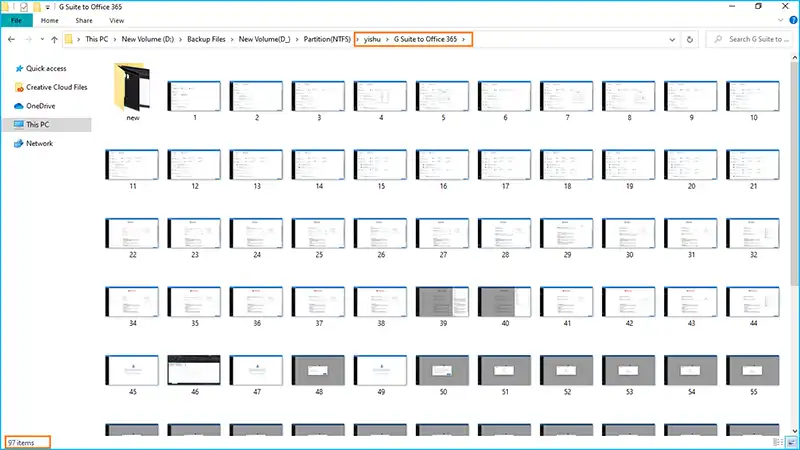Select the folder named new
Image resolution: width=800 pixels, height=450 pixels.
133,92
